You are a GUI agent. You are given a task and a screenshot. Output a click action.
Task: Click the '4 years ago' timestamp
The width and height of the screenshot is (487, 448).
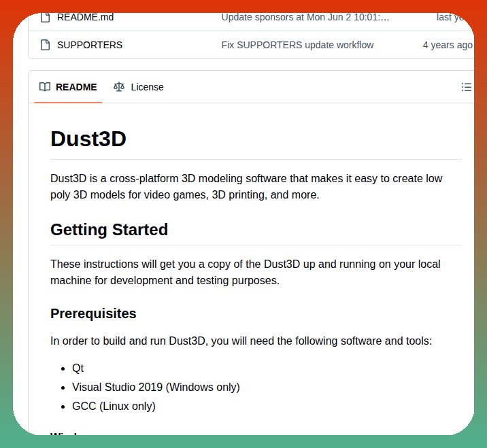[448, 45]
